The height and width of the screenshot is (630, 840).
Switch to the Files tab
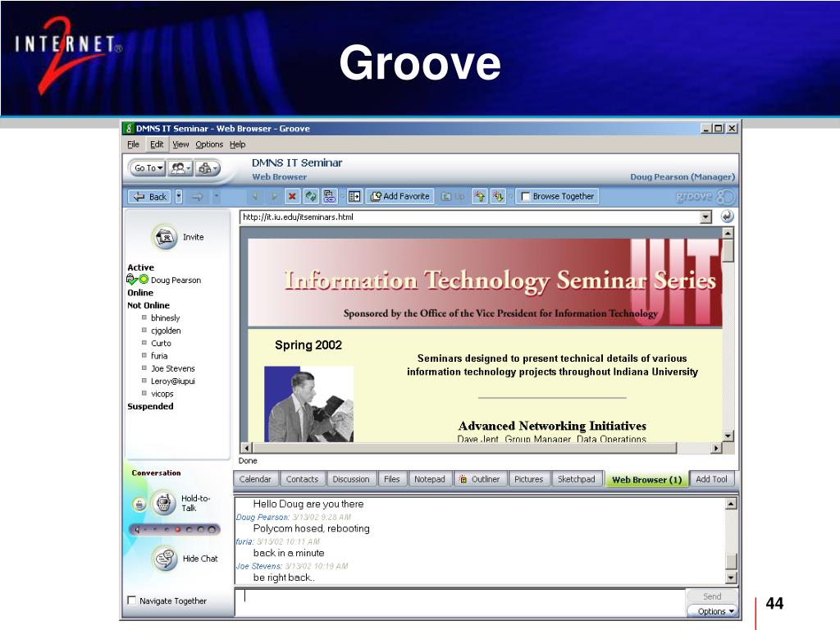[391, 479]
